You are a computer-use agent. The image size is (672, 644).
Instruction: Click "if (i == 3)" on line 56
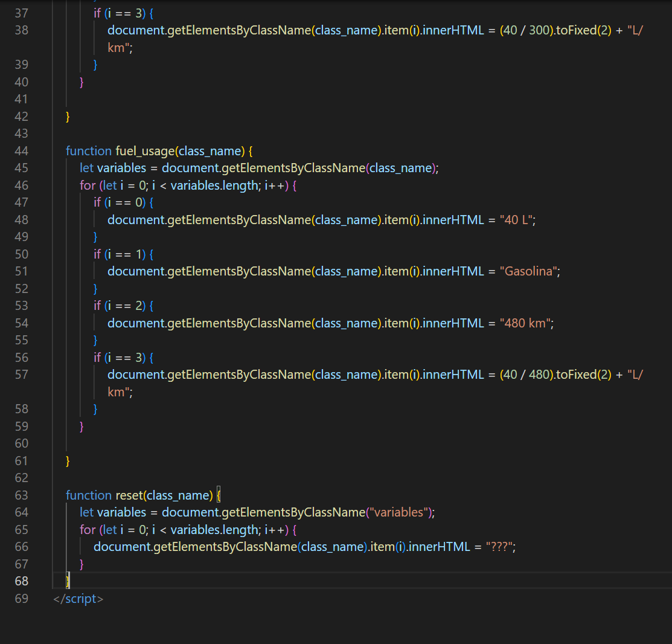[x=120, y=358]
